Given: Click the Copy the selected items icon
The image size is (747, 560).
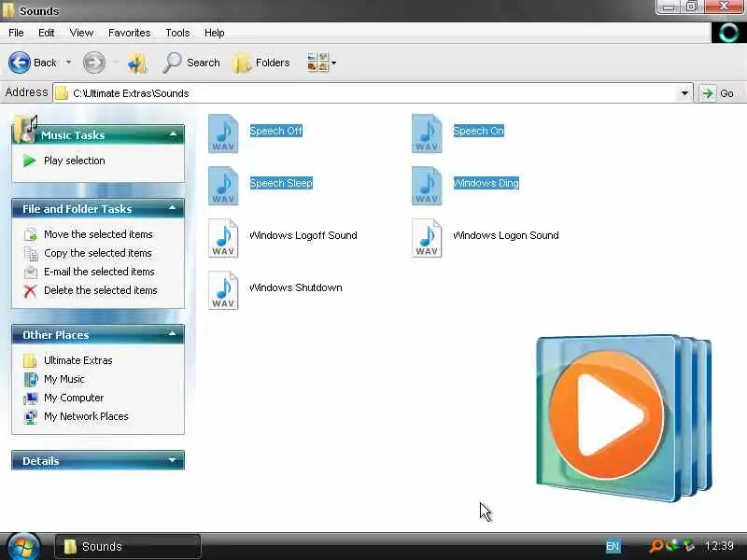Looking at the screenshot, I should tap(31, 253).
